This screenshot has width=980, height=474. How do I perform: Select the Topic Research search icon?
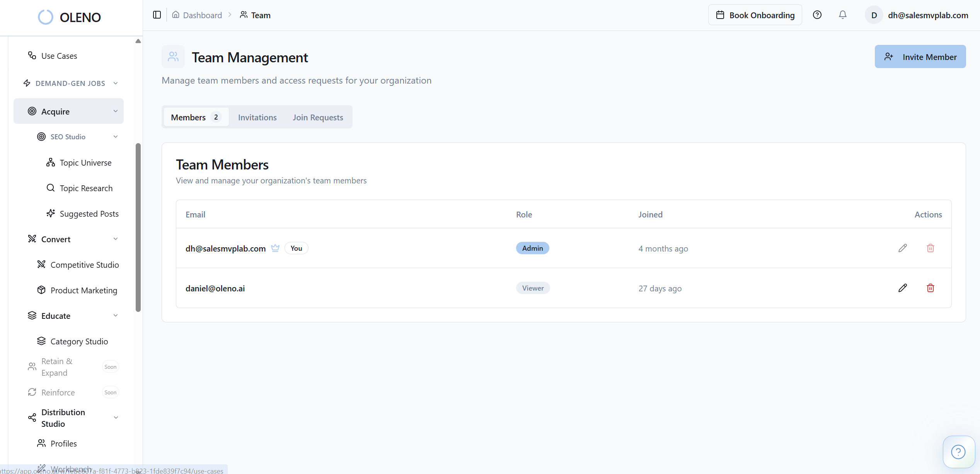click(51, 188)
